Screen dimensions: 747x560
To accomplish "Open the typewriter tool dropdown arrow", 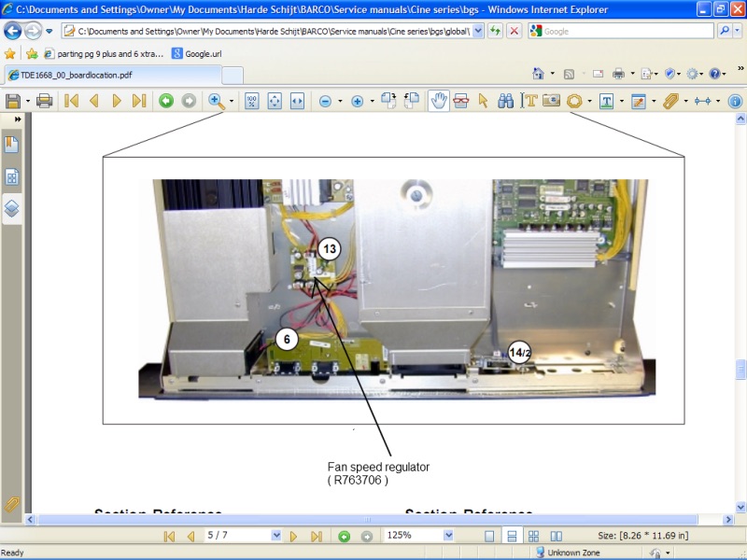I will [x=621, y=101].
